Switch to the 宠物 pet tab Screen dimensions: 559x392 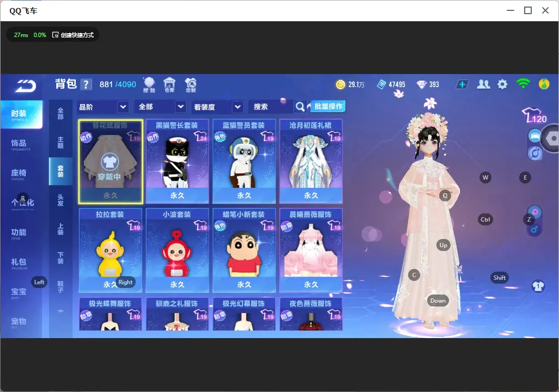[21, 322]
